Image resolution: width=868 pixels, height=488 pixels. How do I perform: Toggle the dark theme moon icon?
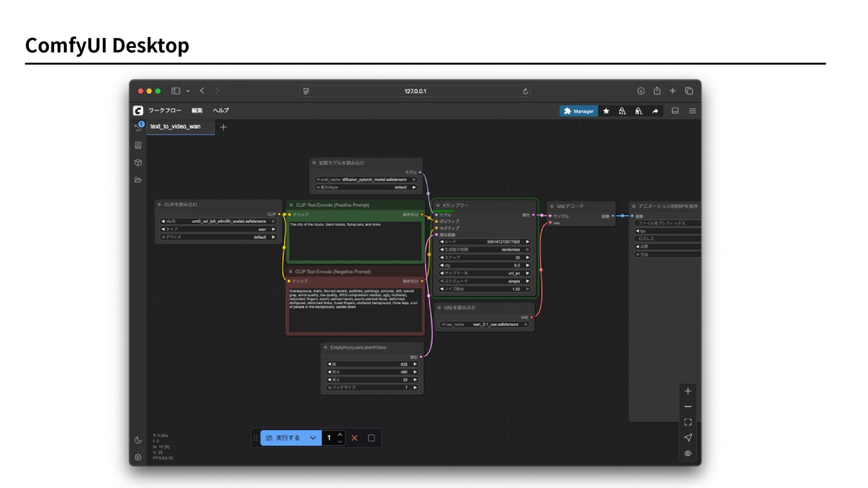point(138,440)
